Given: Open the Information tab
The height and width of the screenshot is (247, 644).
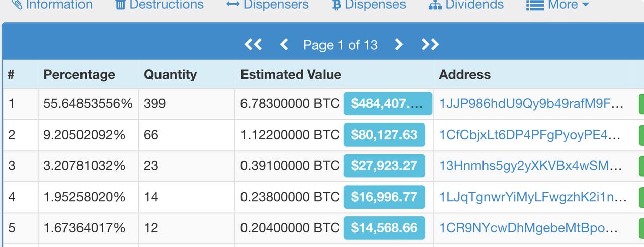Looking at the screenshot, I should [x=52, y=5].
